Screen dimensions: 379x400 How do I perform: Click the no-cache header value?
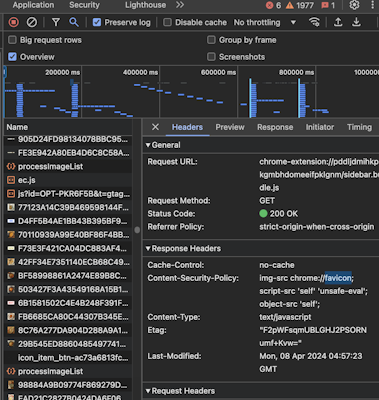(277, 265)
